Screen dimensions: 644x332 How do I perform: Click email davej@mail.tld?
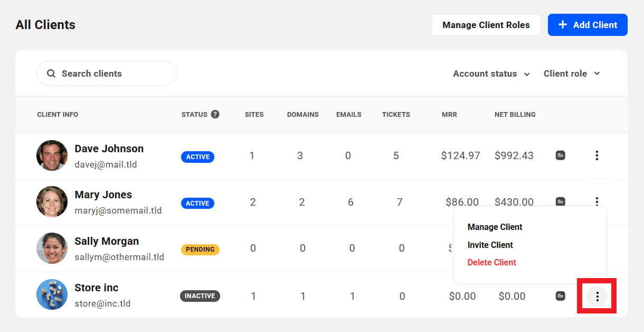tap(106, 164)
